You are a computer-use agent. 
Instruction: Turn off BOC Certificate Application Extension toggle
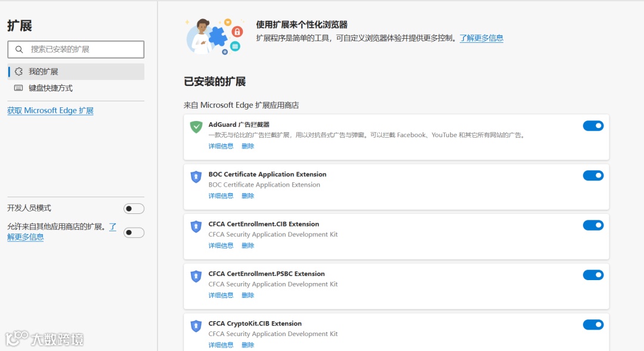pyautogui.click(x=593, y=175)
